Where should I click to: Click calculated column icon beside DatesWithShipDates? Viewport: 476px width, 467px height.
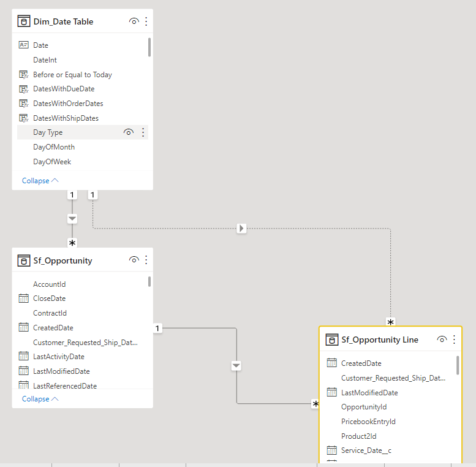click(x=24, y=118)
